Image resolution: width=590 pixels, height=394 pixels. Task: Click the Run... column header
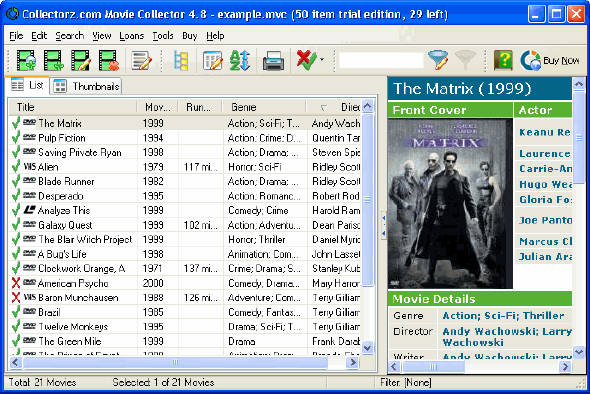coord(200,107)
